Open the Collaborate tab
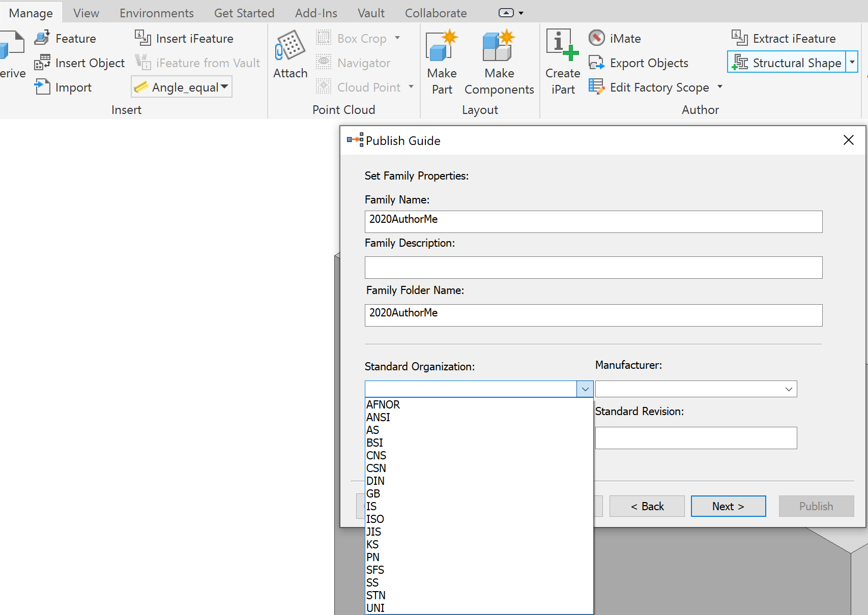Image resolution: width=868 pixels, height=615 pixels. tap(436, 13)
